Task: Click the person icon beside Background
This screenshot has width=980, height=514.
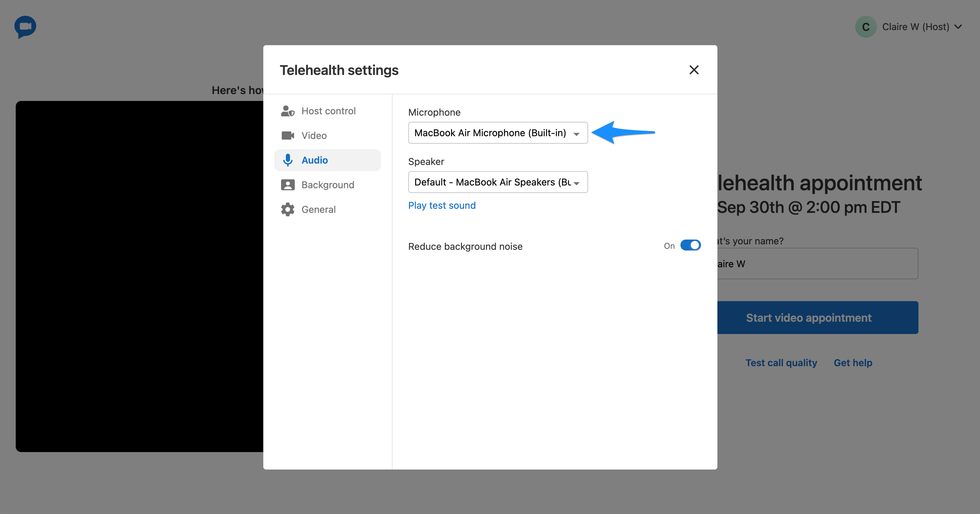Action: click(x=288, y=185)
